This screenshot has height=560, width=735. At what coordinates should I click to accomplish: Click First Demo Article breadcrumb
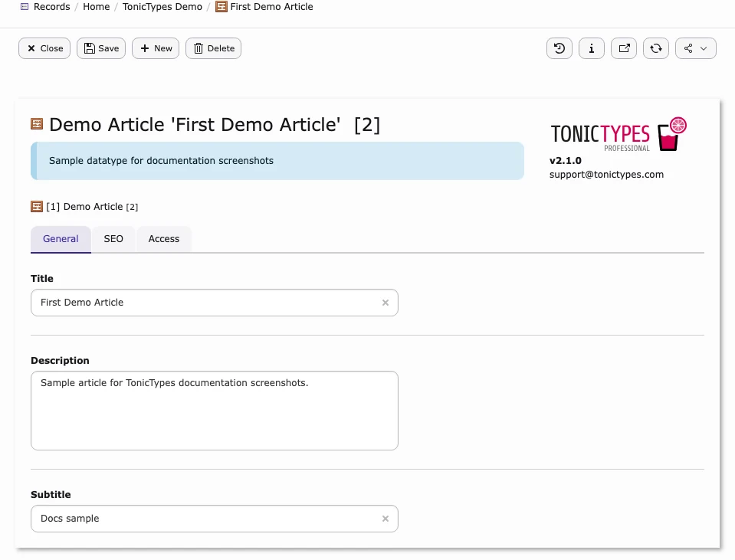(271, 7)
